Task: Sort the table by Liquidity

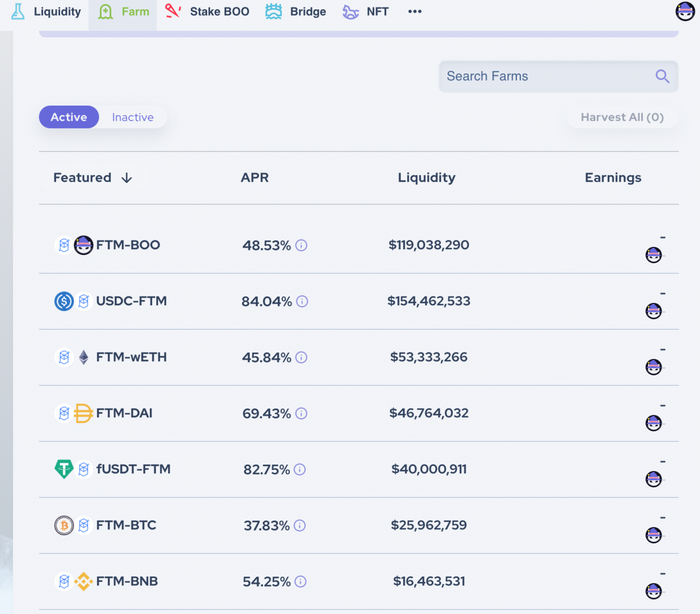Action: [426, 178]
